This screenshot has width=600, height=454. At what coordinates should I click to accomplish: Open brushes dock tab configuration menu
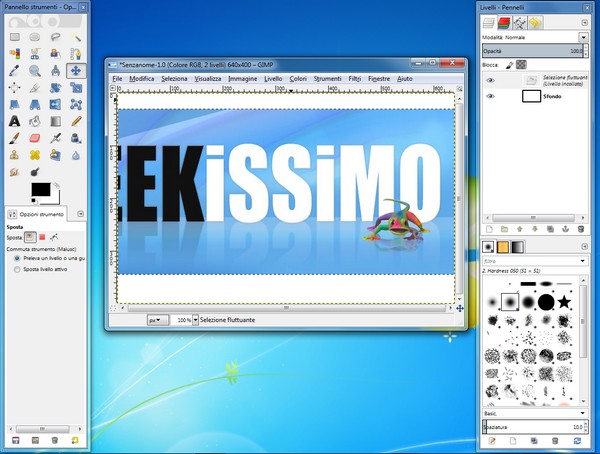point(584,247)
